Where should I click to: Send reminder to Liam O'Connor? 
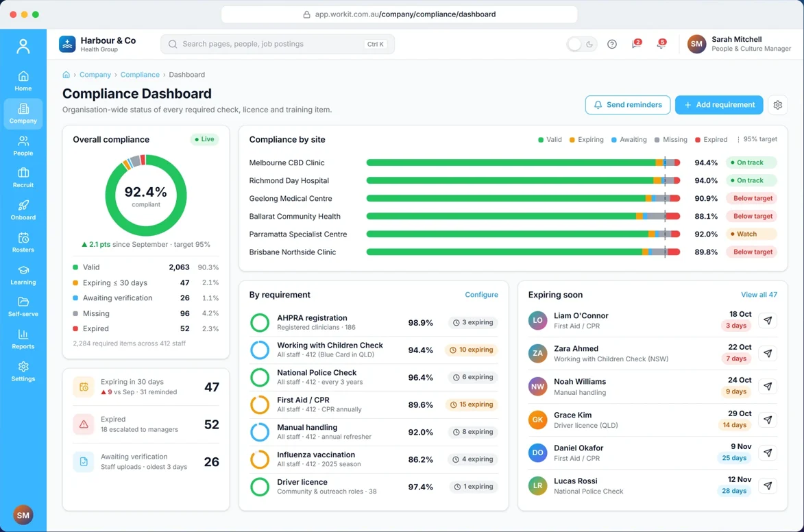point(768,321)
